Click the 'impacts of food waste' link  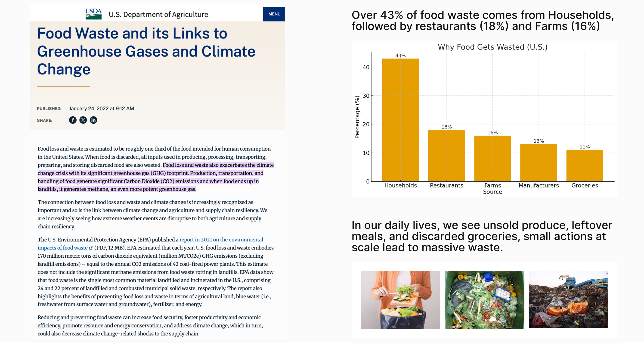click(x=62, y=248)
